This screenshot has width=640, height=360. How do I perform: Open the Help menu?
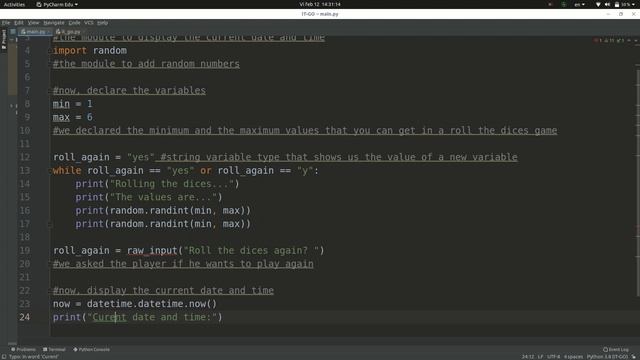(102, 23)
